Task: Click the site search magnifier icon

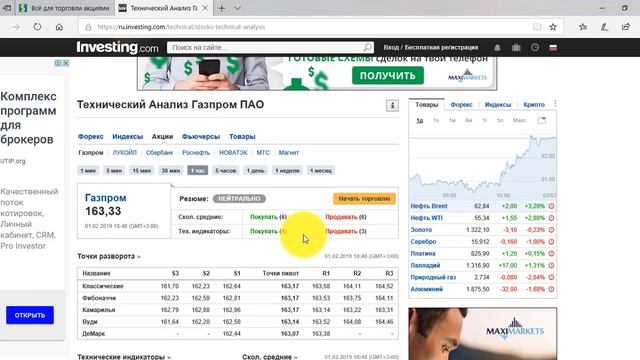Action: tap(367, 47)
